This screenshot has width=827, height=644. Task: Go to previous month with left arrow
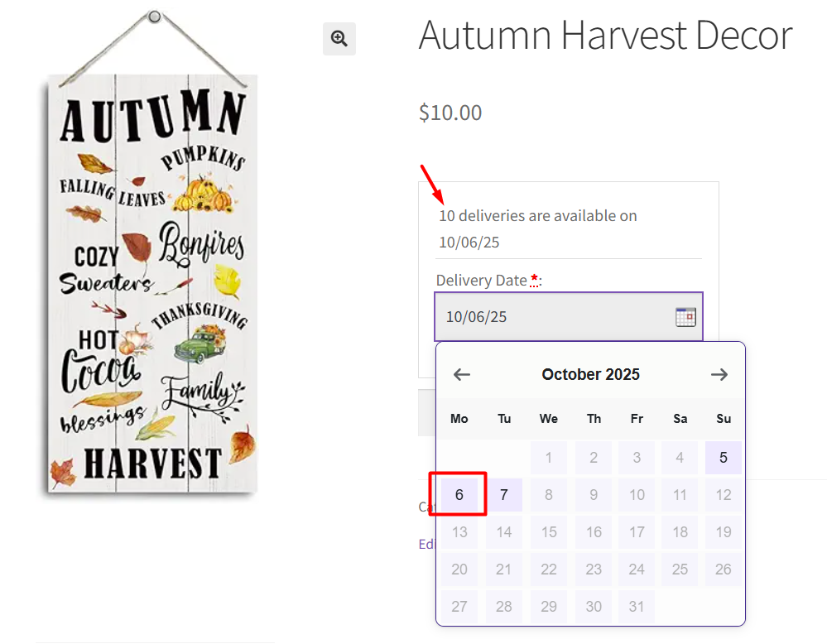(x=462, y=374)
